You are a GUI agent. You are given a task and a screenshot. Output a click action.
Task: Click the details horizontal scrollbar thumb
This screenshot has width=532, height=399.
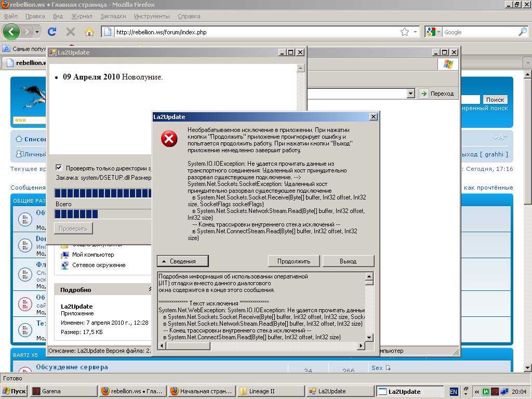click(188, 345)
